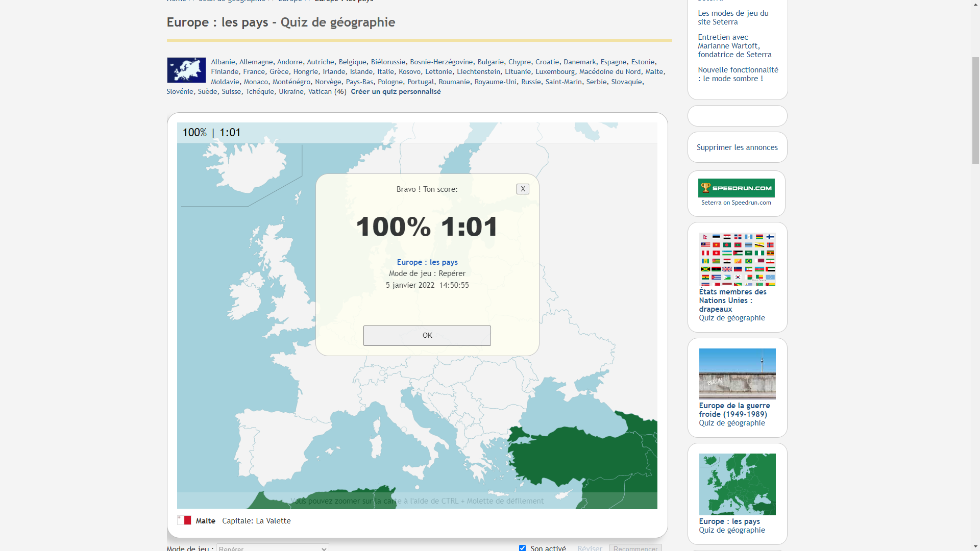The image size is (980, 551).
Task: Click the page vertical scrollbar thumb
Action: coord(975,110)
